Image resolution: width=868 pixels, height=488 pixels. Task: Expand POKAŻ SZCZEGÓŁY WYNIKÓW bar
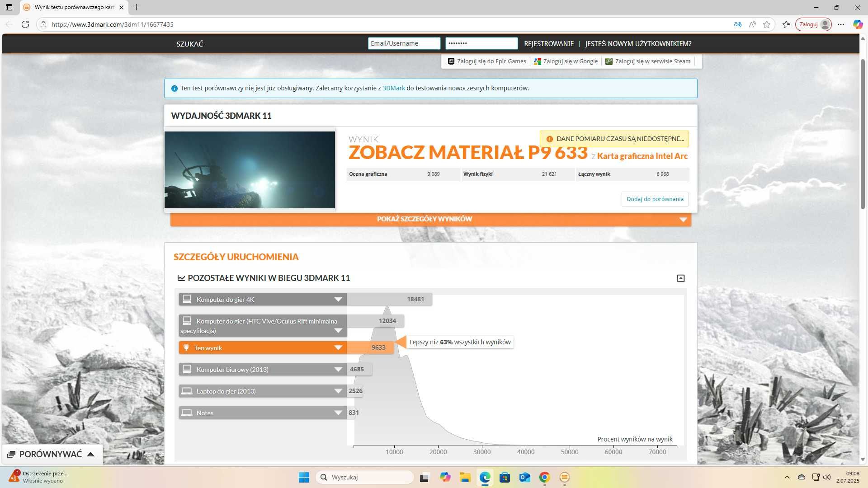[x=431, y=219]
